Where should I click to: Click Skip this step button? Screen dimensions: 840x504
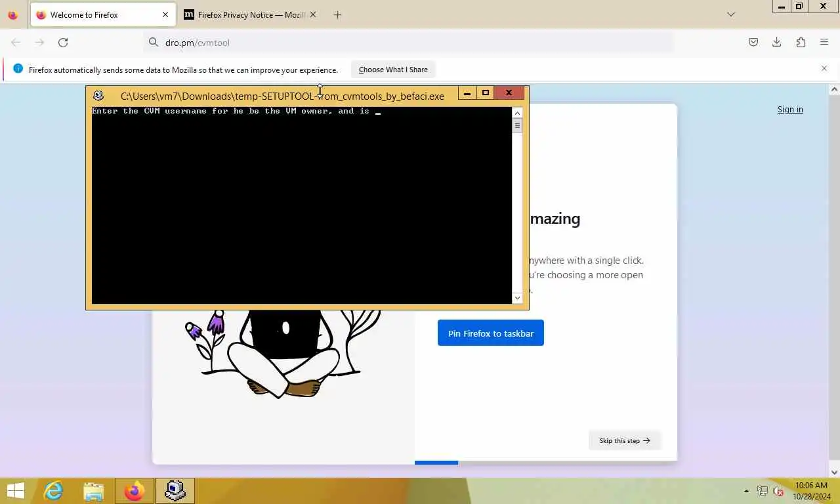click(625, 440)
